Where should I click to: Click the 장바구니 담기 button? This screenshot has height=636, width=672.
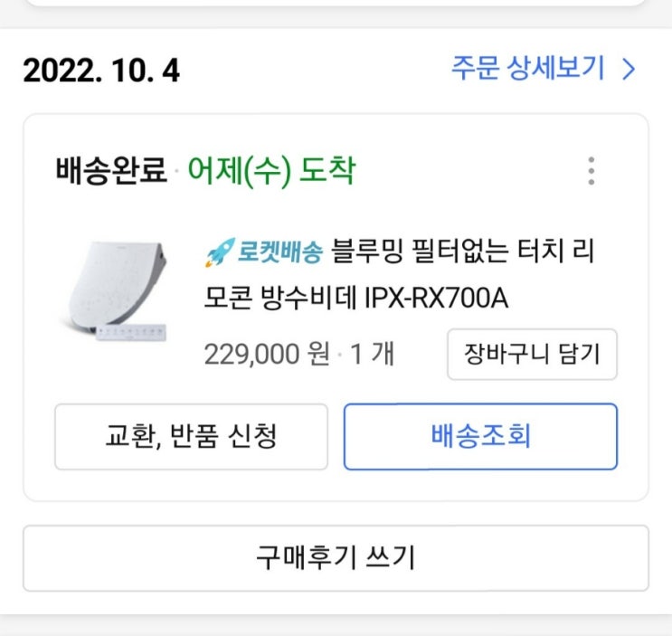(x=532, y=355)
